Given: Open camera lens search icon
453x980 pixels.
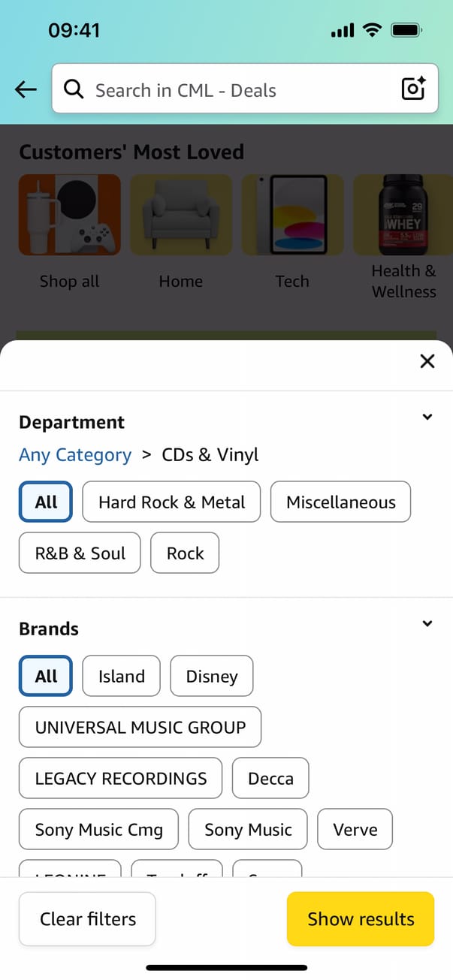Looking at the screenshot, I should (413, 89).
